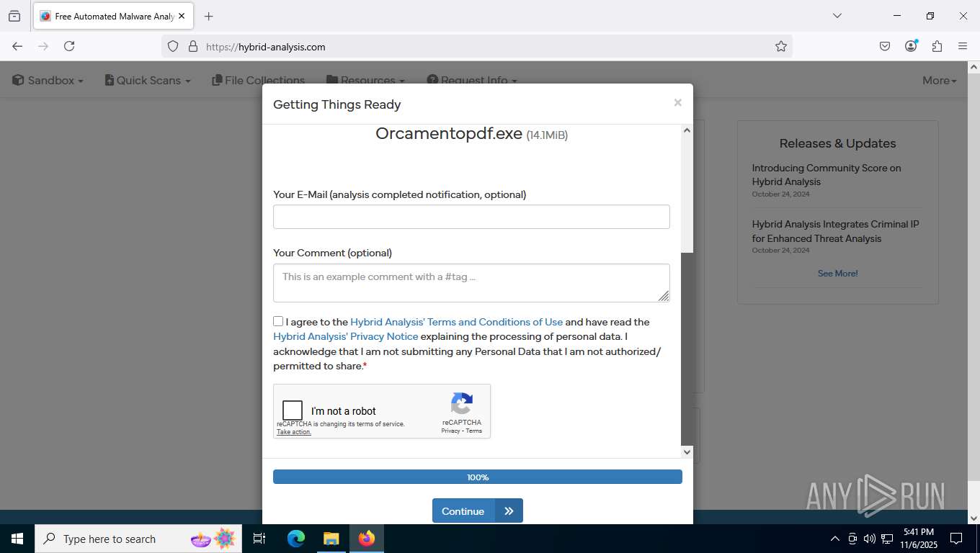Click the page scrollbar down arrow

pos(974,518)
